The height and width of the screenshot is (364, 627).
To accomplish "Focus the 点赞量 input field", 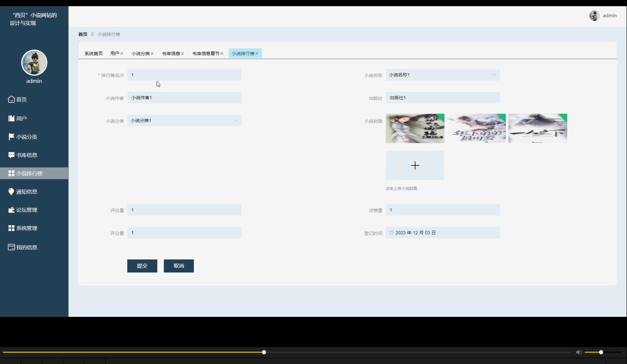I will pyautogui.click(x=443, y=210).
